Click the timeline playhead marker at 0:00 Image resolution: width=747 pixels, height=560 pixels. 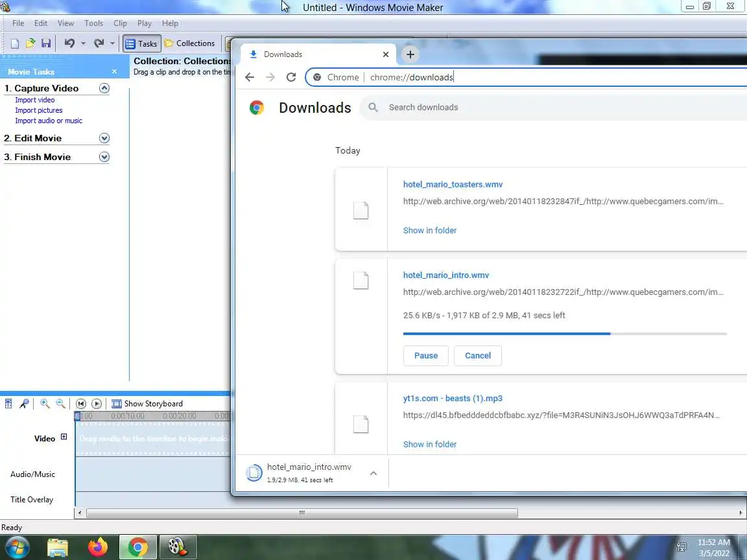pos(77,416)
